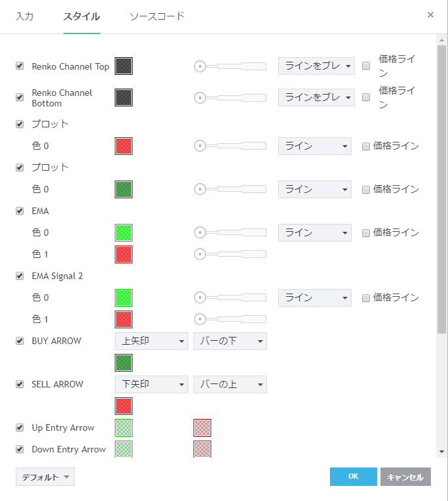Switch to the 入力 tab
The image size is (448, 501).
(x=25, y=16)
